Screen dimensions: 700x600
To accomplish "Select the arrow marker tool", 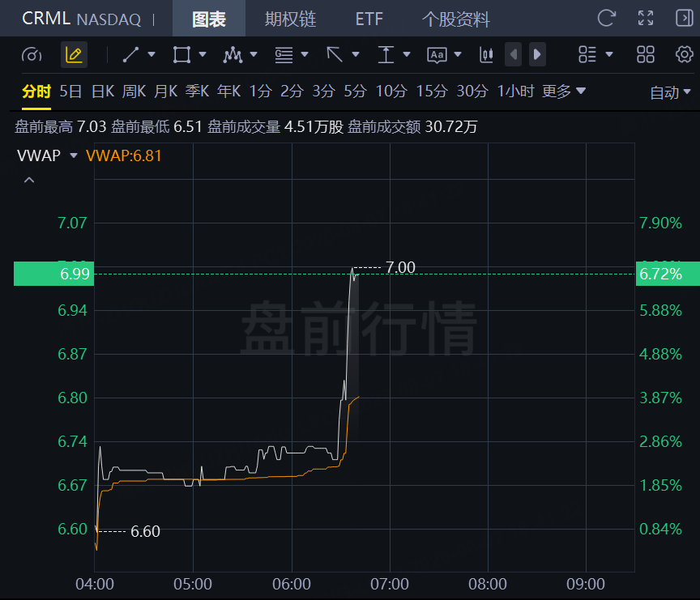I will point(335,55).
